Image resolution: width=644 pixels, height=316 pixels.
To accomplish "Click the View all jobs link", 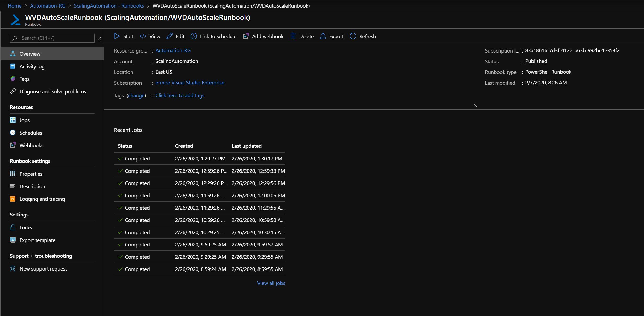I will (x=271, y=283).
